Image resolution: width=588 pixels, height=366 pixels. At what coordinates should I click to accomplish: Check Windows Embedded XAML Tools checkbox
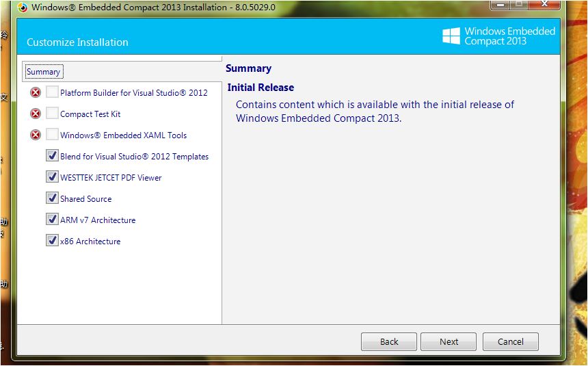tap(52, 134)
